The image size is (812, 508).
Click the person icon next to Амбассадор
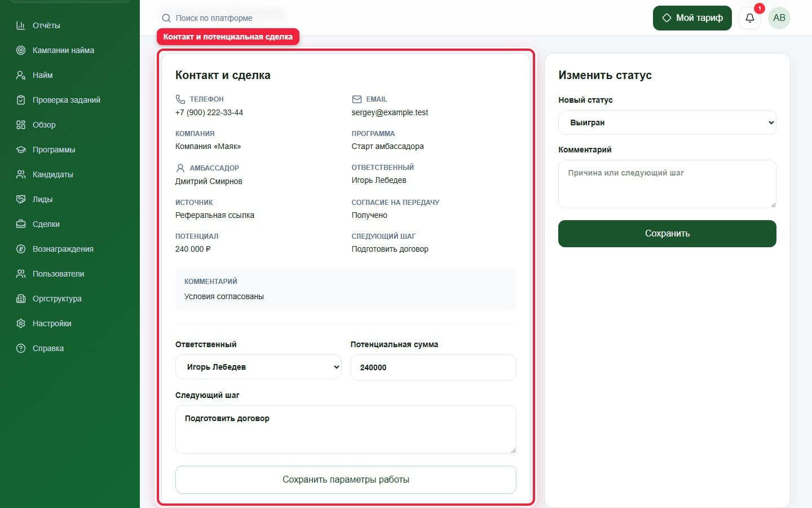[180, 168]
